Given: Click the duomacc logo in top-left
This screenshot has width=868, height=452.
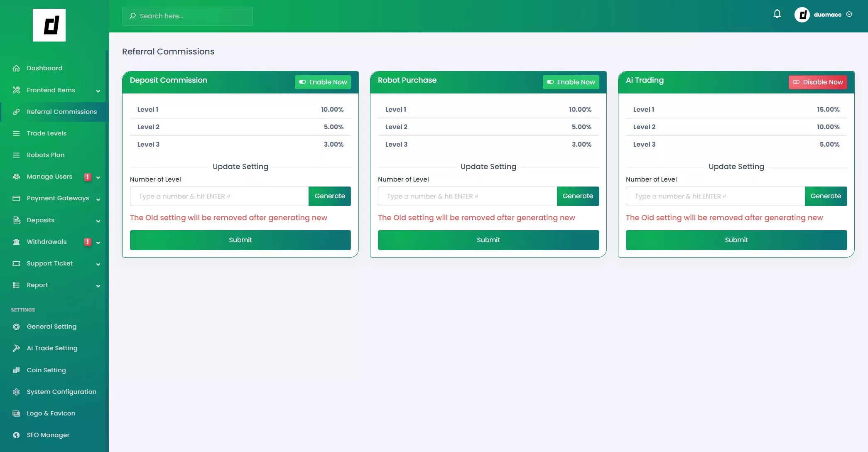Looking at the screenshot, I should pos(49,25).
